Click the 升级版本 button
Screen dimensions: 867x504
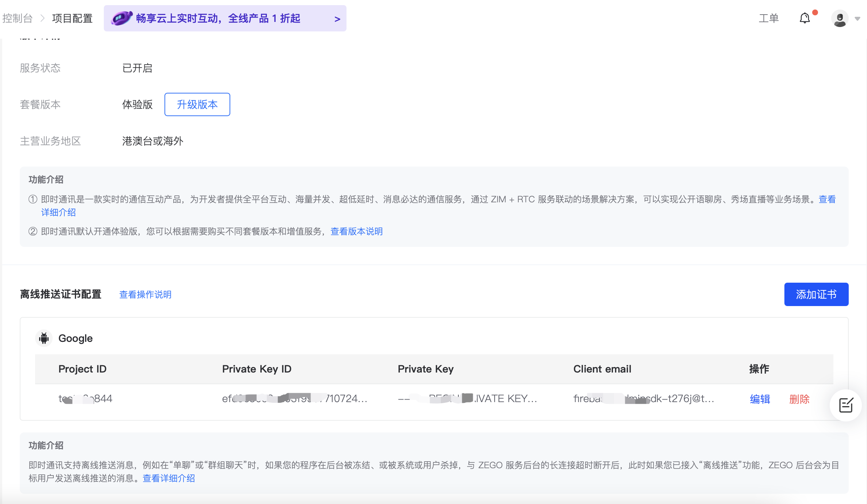(197, 104)
